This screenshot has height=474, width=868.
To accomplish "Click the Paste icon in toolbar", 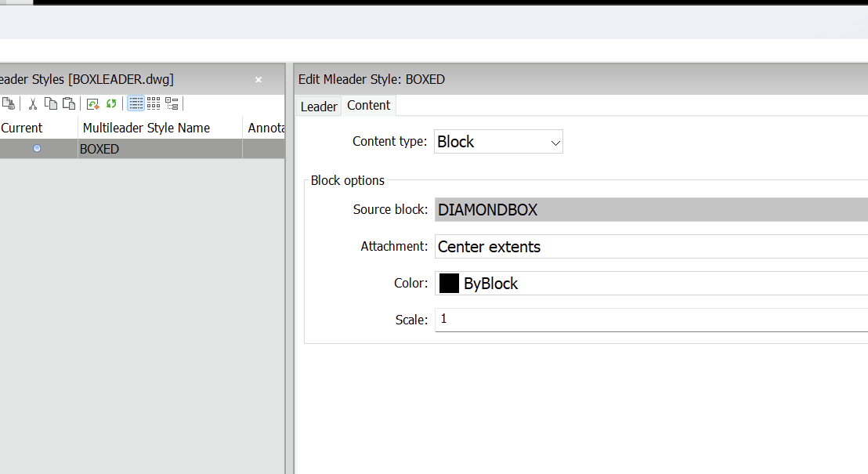I will [x=69, y=103].
